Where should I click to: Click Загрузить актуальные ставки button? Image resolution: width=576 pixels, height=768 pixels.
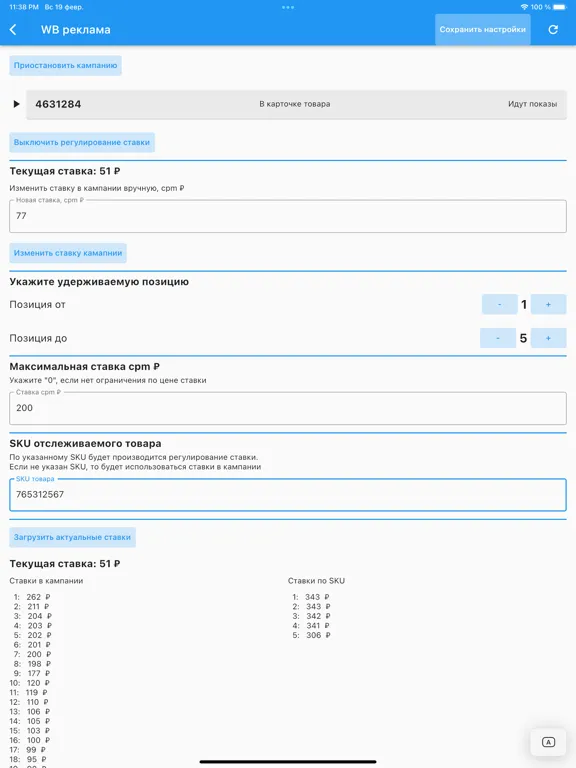tap(72, 537)
